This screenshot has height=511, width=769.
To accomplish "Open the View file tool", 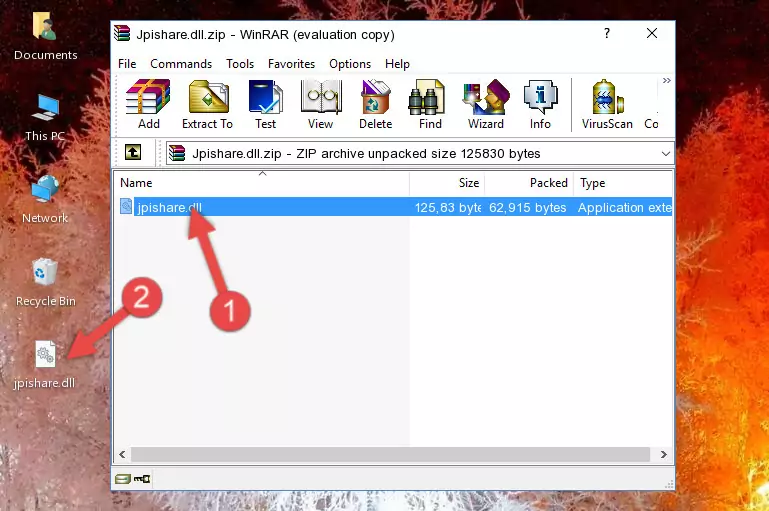I will coord(321,104).
